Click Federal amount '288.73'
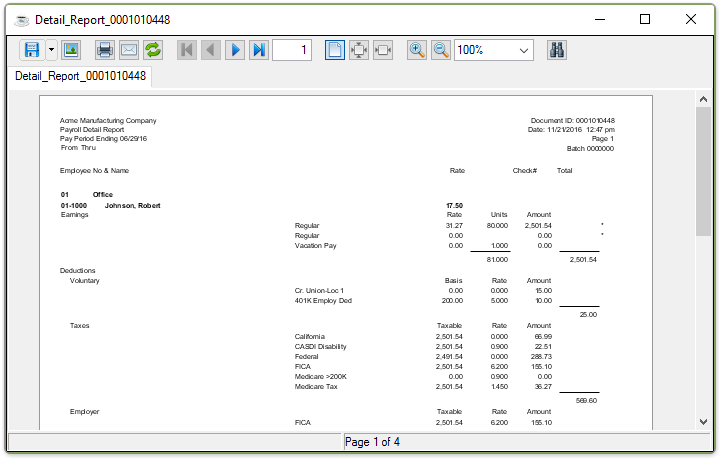 pyautogui.click(x=542, y=357)
